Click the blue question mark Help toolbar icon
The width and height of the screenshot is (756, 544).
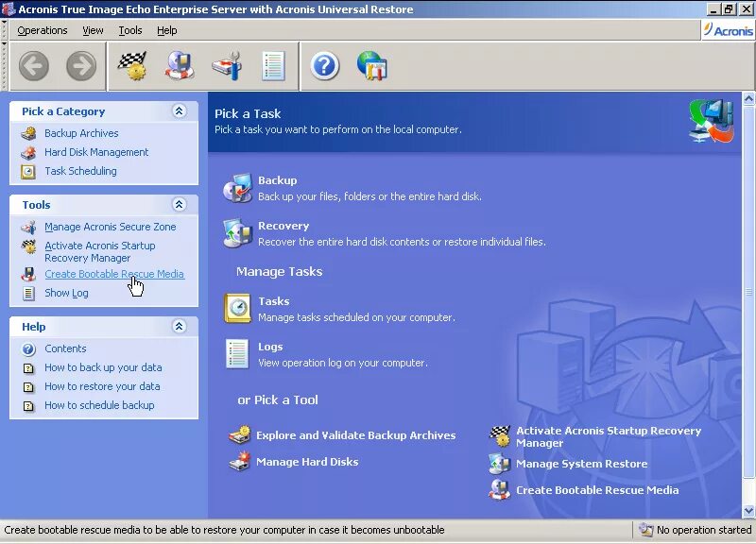click(324, 66)
